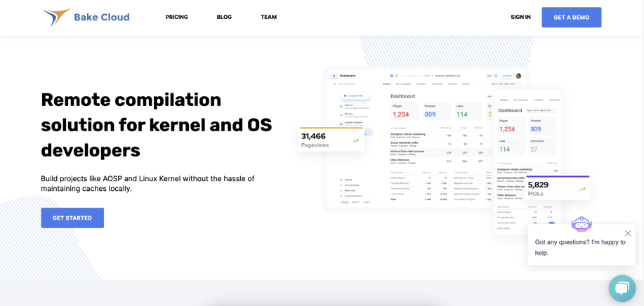Click the trend arrow icon on Pageviews card
The image size is (644, 306).
pyautogui.click(x=355, y=140)
